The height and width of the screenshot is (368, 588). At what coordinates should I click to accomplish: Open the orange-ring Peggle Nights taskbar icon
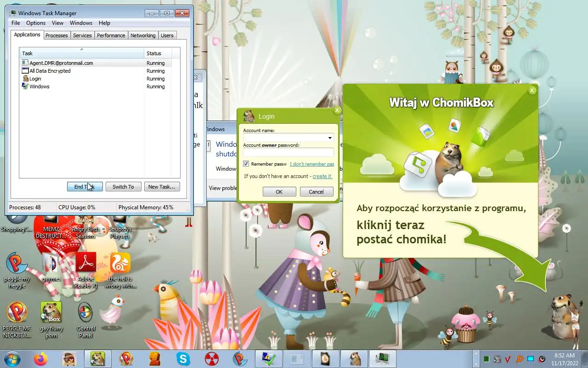point(126,358)
